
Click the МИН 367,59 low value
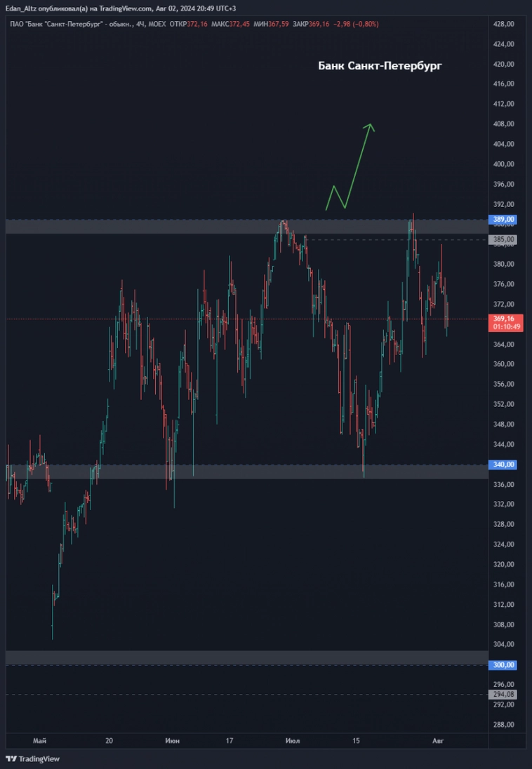(x=272, y=24)
